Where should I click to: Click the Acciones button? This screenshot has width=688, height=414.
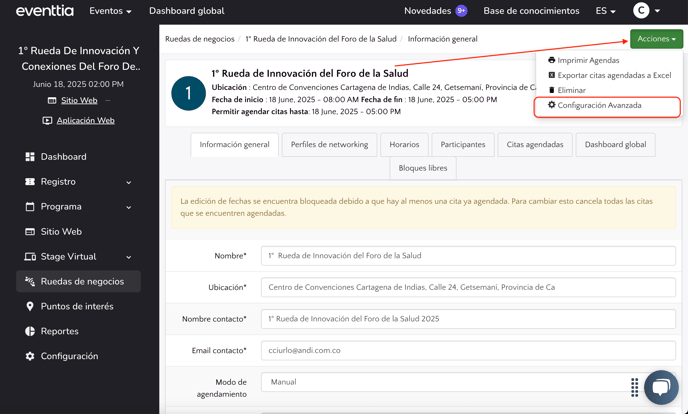656,39
